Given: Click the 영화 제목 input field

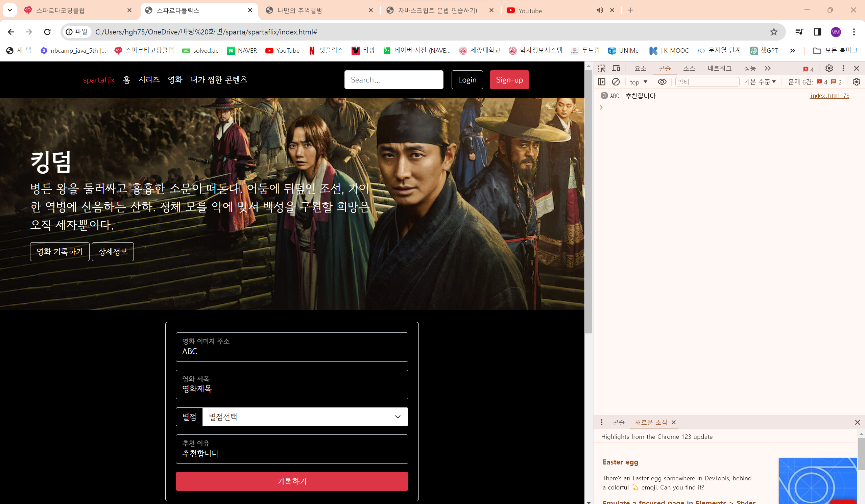Looking at the screenshot, I should 292,385.
